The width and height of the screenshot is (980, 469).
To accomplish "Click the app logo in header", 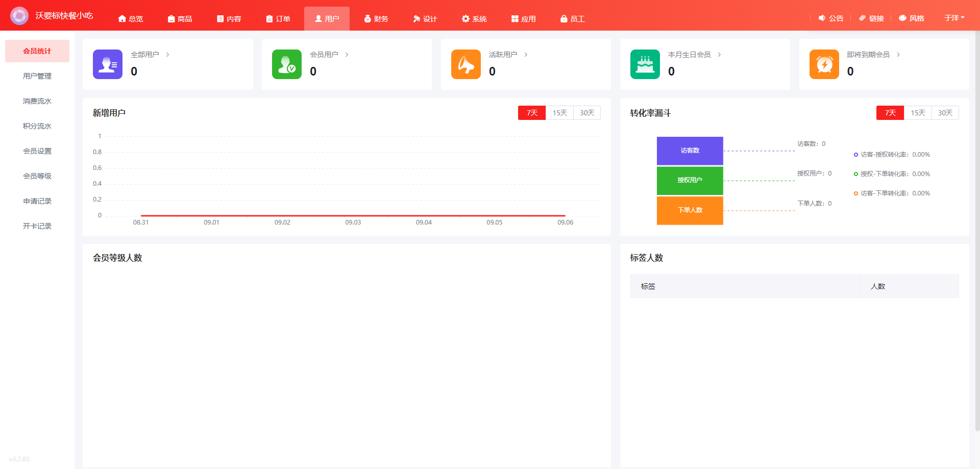I will (x=19, y=16).
